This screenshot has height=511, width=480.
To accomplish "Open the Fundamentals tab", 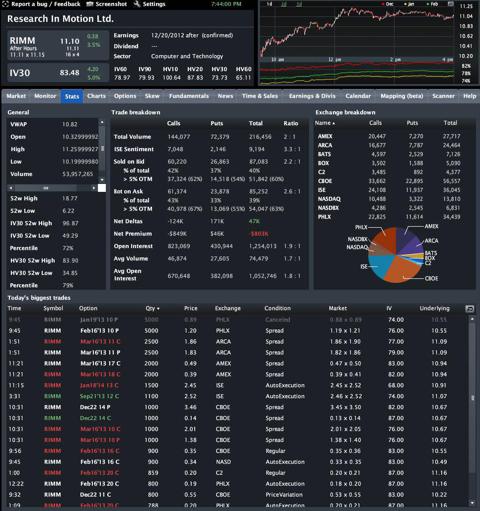I will 189,96.
